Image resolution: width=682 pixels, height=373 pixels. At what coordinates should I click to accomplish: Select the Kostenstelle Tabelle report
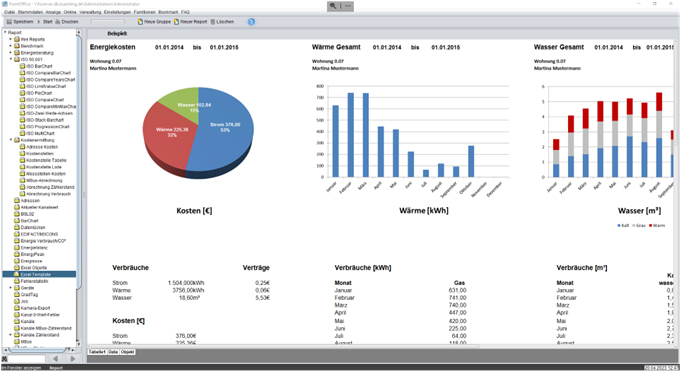tap(43, 160)
